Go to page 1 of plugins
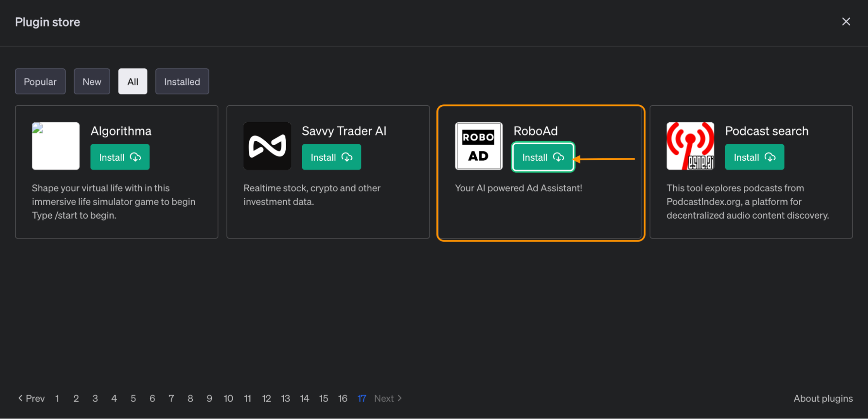This screenshot has height=419, width=868. pyautogui.click(x=57, y=399)
